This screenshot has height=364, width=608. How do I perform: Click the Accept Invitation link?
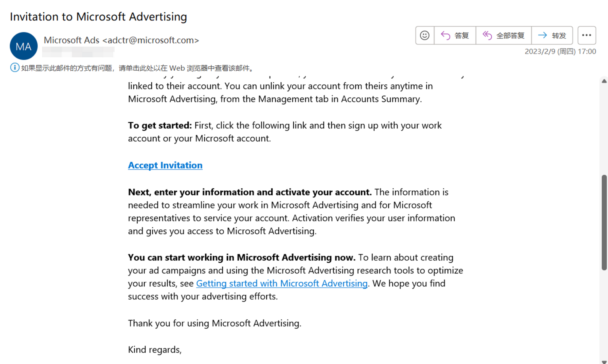point(165,165)
